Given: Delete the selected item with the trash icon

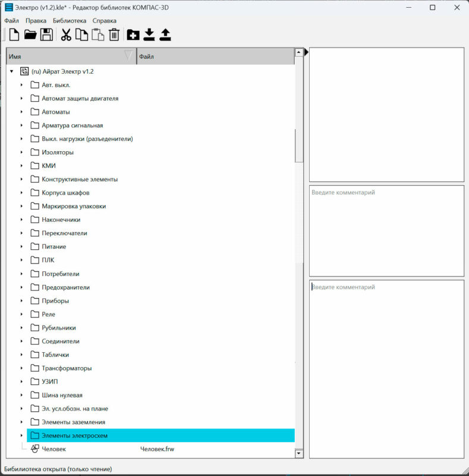Looking at the screenshot, I should click(114, 35).
